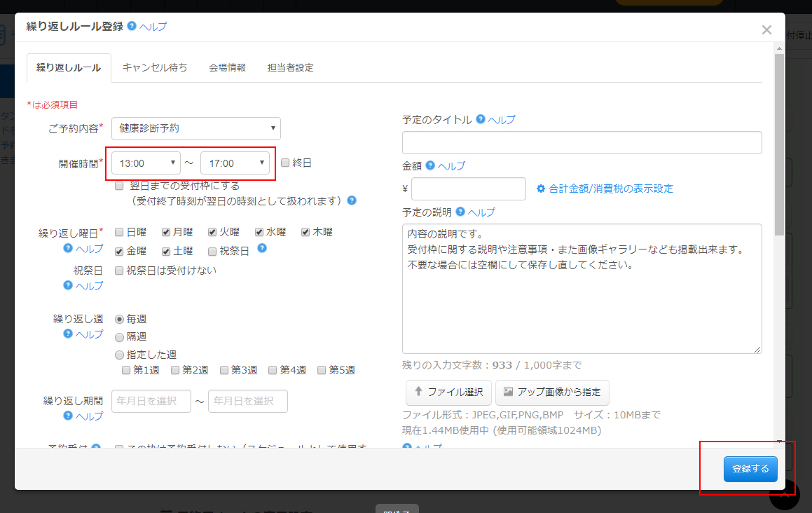Viewport: 812px width, 513px height.
Task: Click the gear icon for 合計金額/消費税の表示設定
Action: tap(541, 189)
